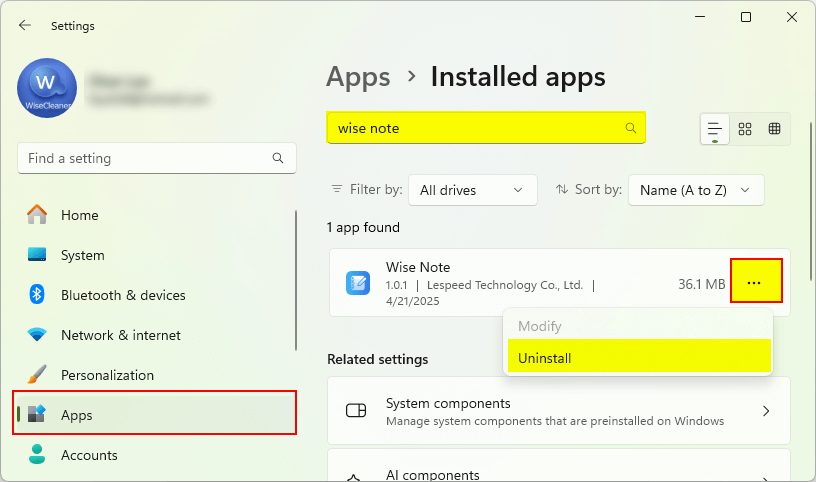Click the sidebar navigation scrollbar
This screenshot has width=816, height=482.
pyautogui.click(x=296, y=281)
